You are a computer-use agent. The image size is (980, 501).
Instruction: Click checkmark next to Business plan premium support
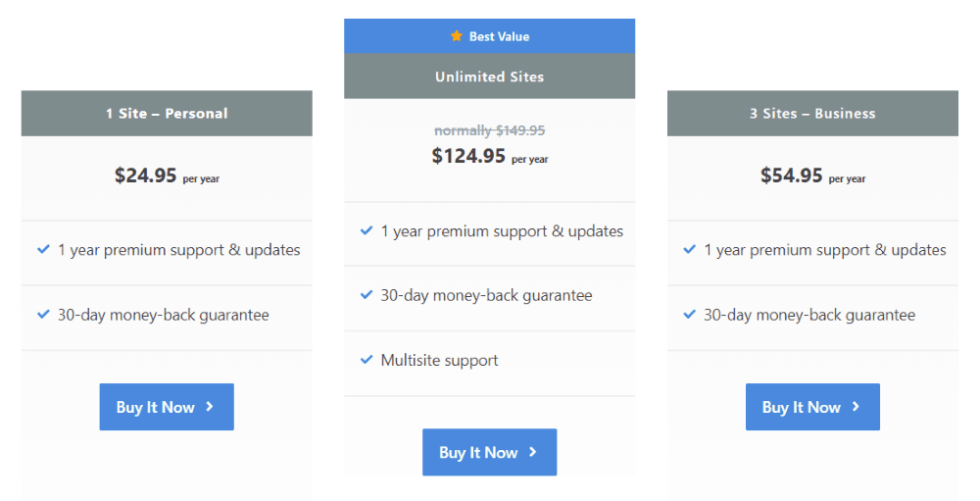coord(689,249)
